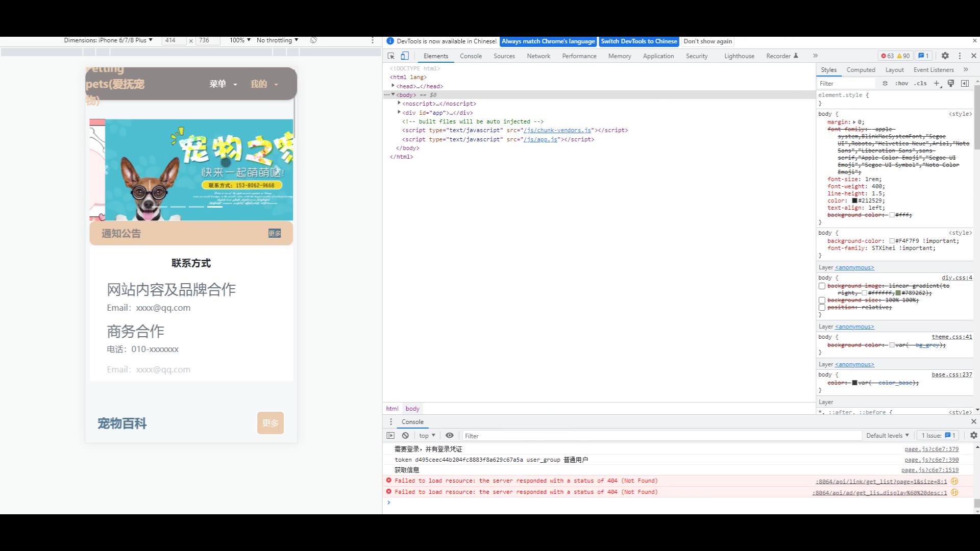Screen dimensions: 980x551
Task: Open Default levels log filter dropdown
Action: point(887,436)
